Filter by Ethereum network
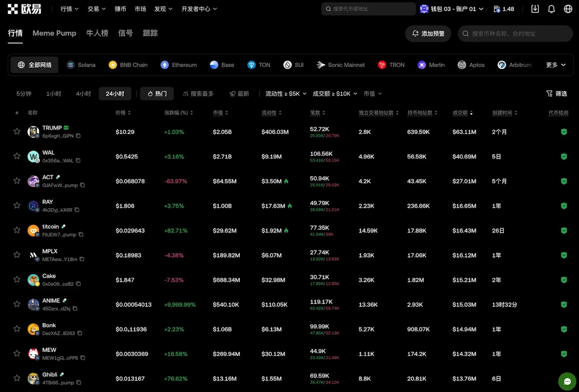Image resolution: width=579 pixels, height=392 pixels. click(179, 65)
